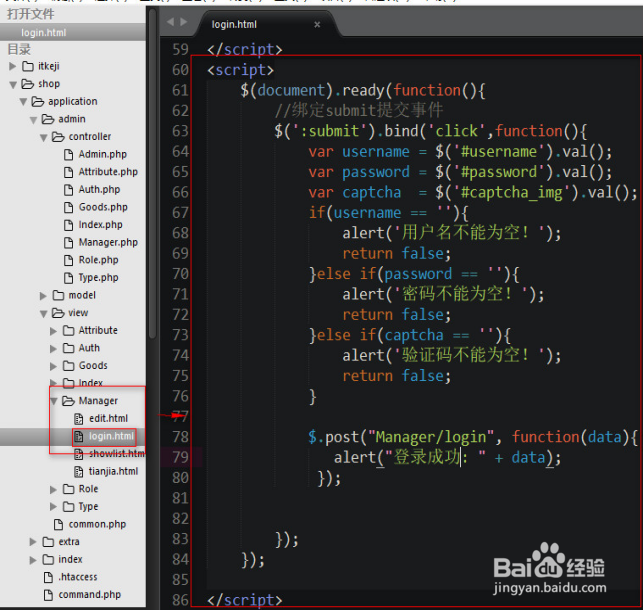The width and height of the screenshot is (643, 610).
Task: Open Role.php file
Action: pyautogui.click(x=98, y=260)
